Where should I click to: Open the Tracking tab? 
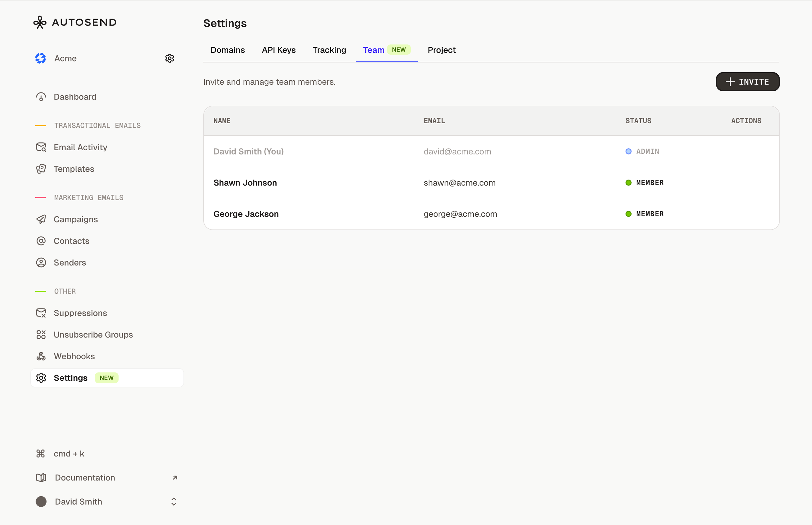click(x=329, y=50)
